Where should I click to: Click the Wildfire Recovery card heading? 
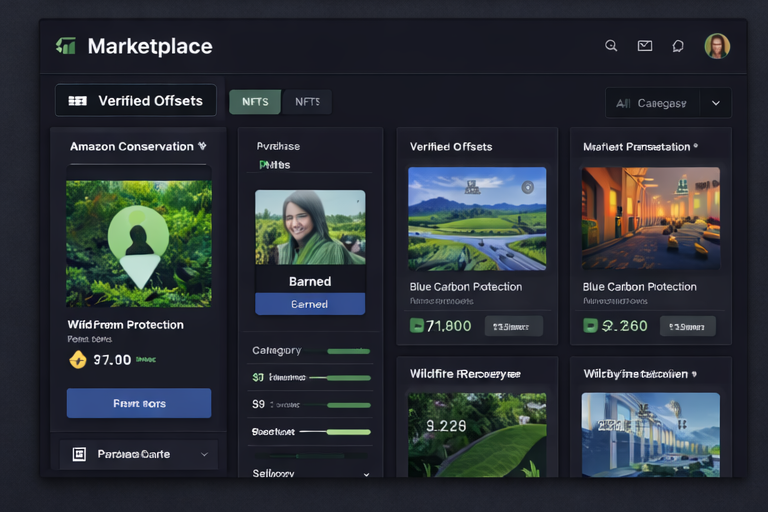(x=465, y=374)
